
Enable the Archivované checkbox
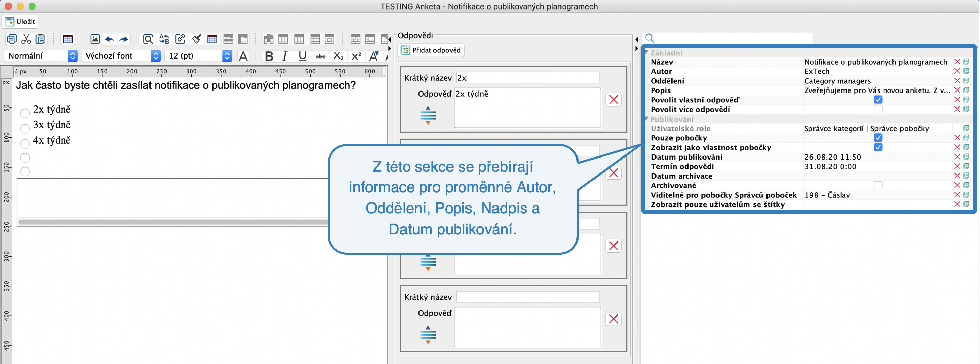pyautogui.click(x=878, y=185)
